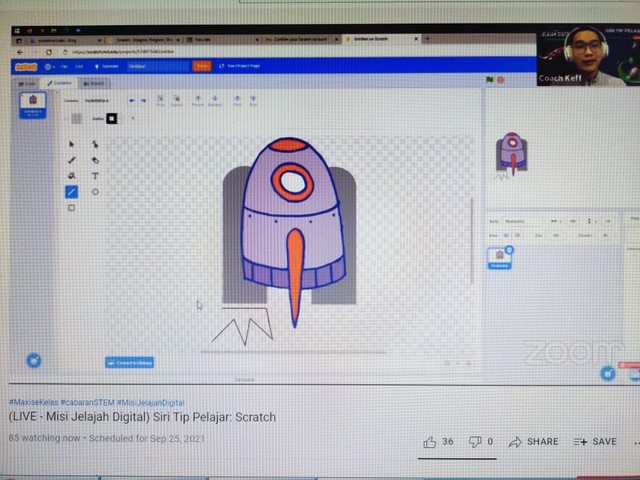Open the Outline color swatch
The image size is (640, 480).
pyautogui.click(x=111, y=119)
